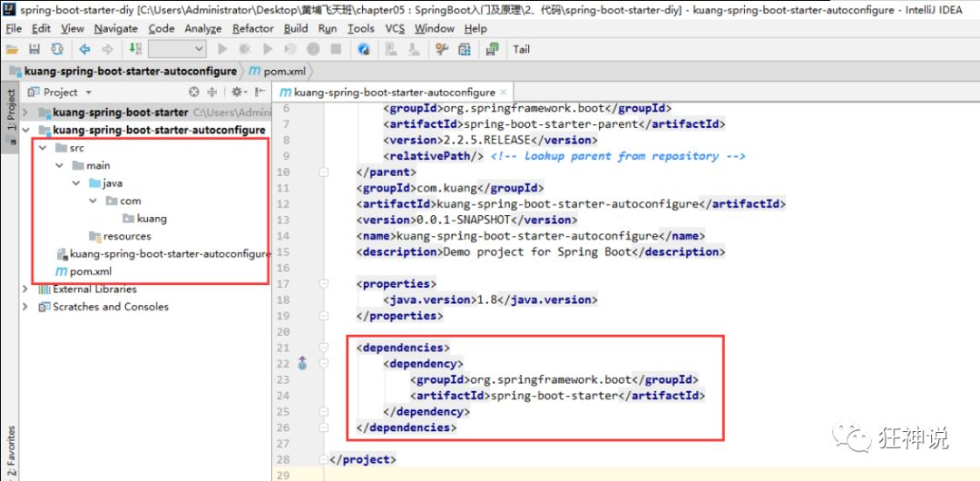Click the Project Structure wrench icon
Screen dimensions: 980x481
coord(442,49)
